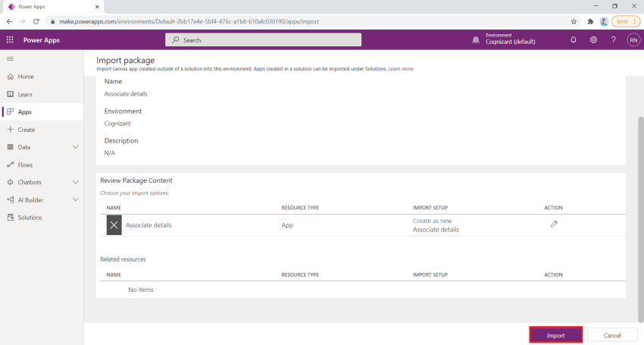This screenshot has height=345, width=644.
Task: Click the Solutions icon in sidebar
Action: coord(11,218)
